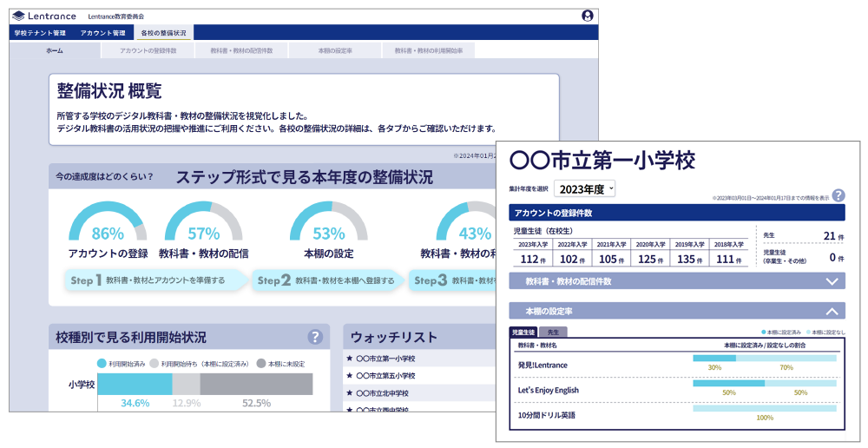Click the Lentrance logo

click(44, 16)
